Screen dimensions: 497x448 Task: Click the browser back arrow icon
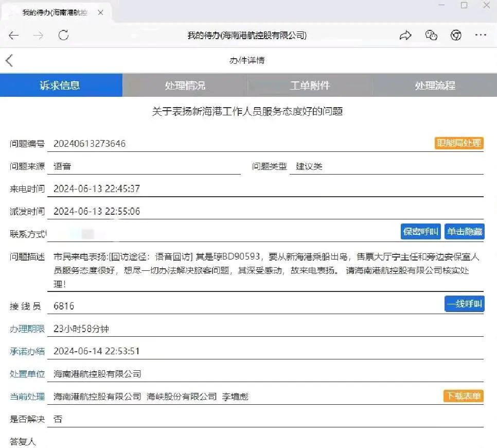click(x=14, y=36)
